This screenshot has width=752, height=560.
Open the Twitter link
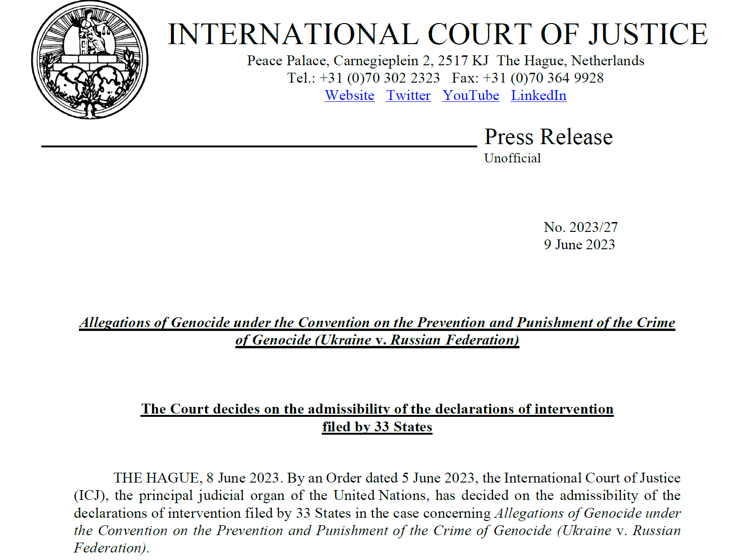pos(408,95)
